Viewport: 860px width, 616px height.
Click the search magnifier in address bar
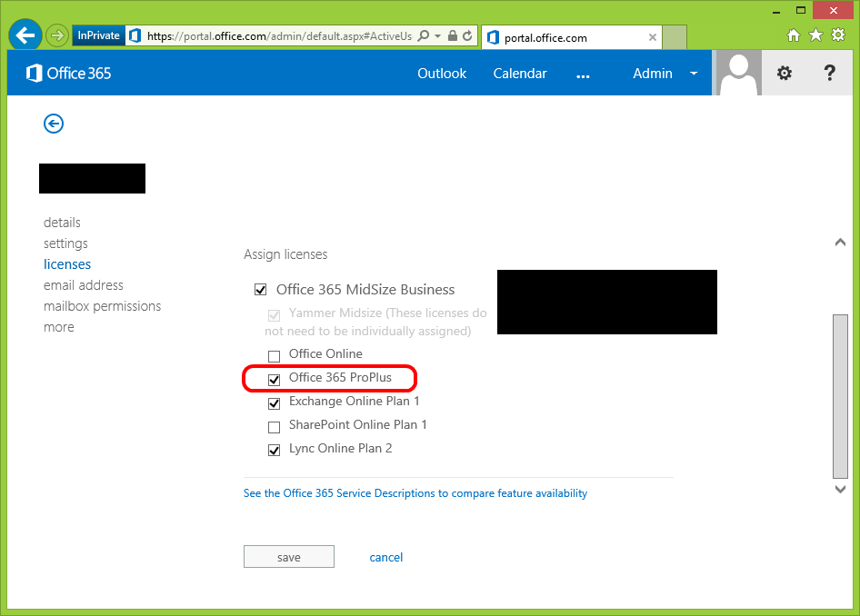click(x=424, y=35)
